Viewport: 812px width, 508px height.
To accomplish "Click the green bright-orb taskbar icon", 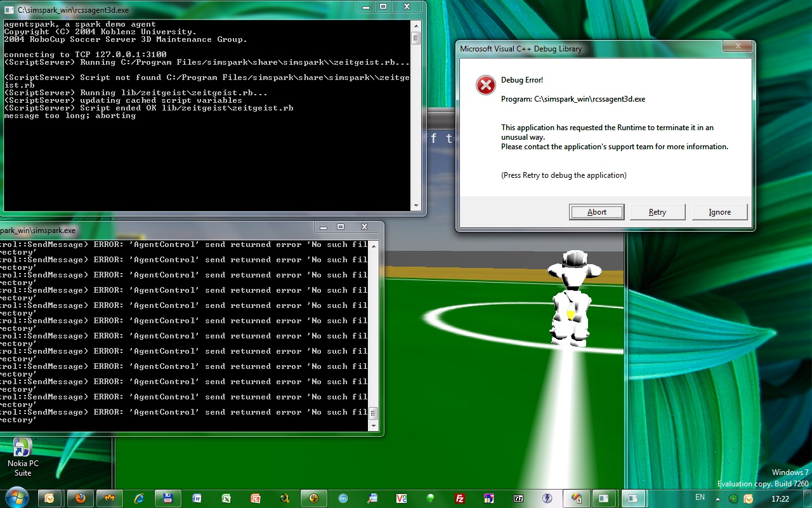I will [x=431, y=498].
